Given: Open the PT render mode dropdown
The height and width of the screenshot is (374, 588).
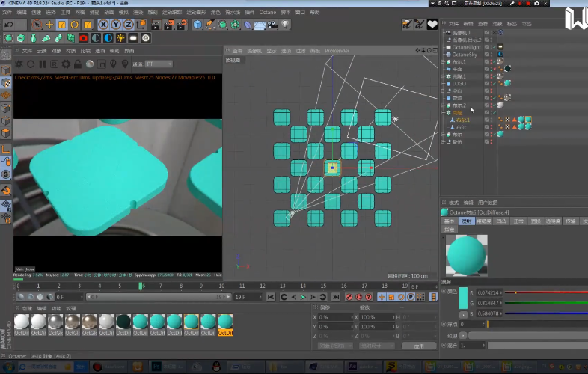Looking at the screenshot, I should (159, 64).
